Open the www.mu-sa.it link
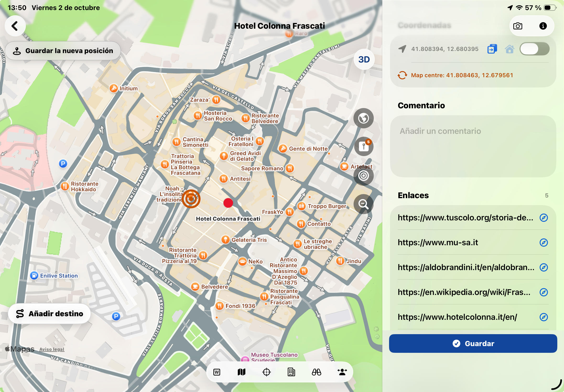564x392 pixels. click(438, 242)
